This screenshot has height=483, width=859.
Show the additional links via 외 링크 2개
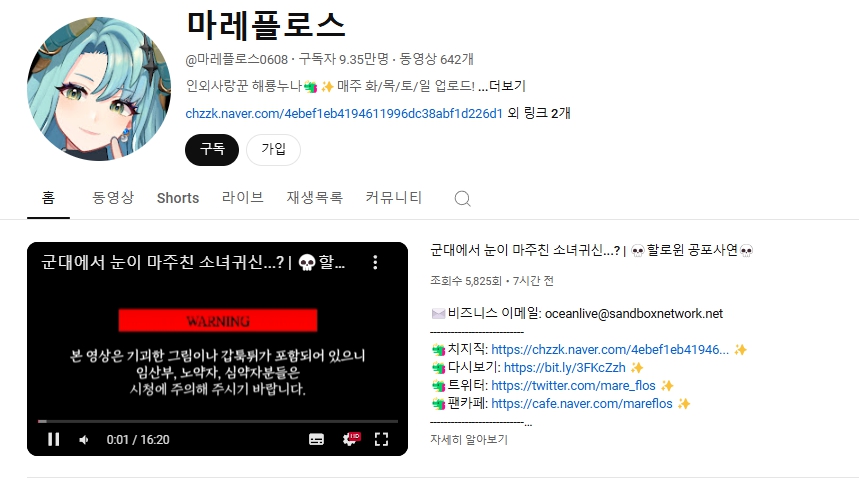[539, 113]
